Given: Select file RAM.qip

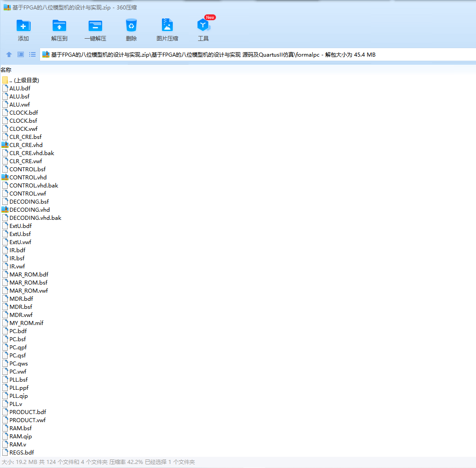Looking at the screenshot, I should (x=17, y=436).
